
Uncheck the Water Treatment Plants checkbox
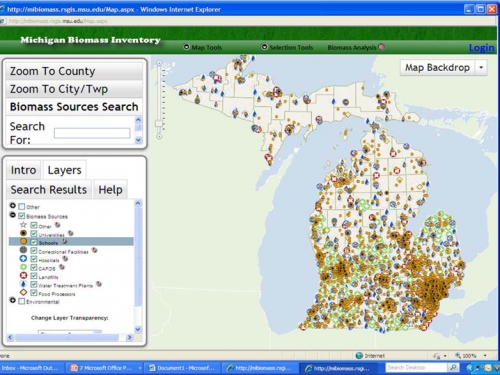tap(34, 284)
